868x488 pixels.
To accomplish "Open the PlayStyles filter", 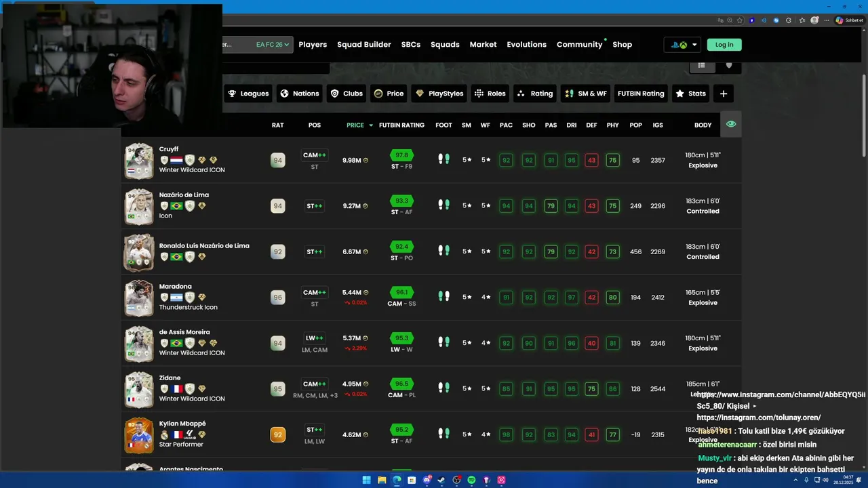I will 439,94.
